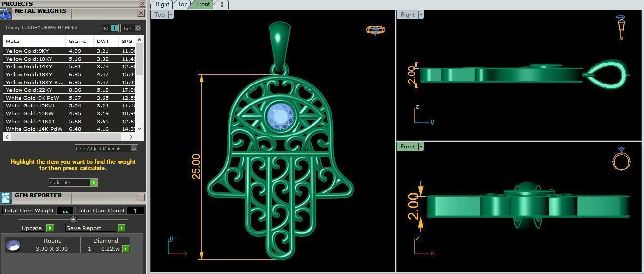Click the Diamond gem type cell
The image size is (644, 274).
pyautogui.click(x=106, y=241)
